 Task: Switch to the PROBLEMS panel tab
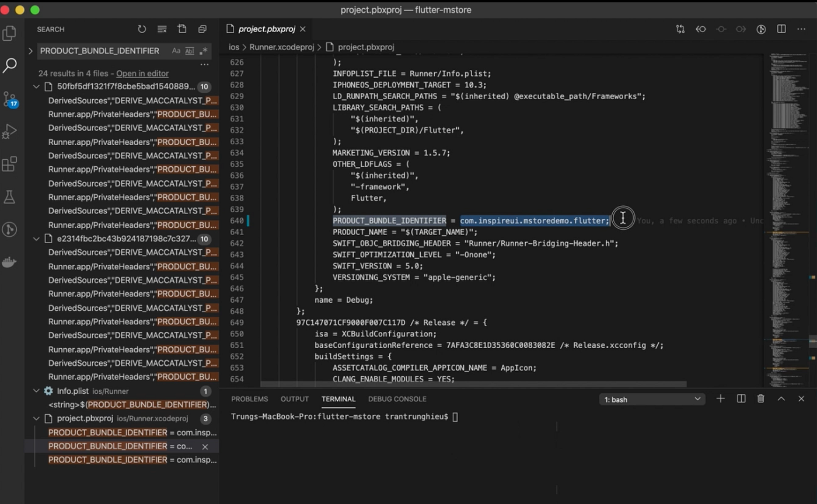coord(250,399)
